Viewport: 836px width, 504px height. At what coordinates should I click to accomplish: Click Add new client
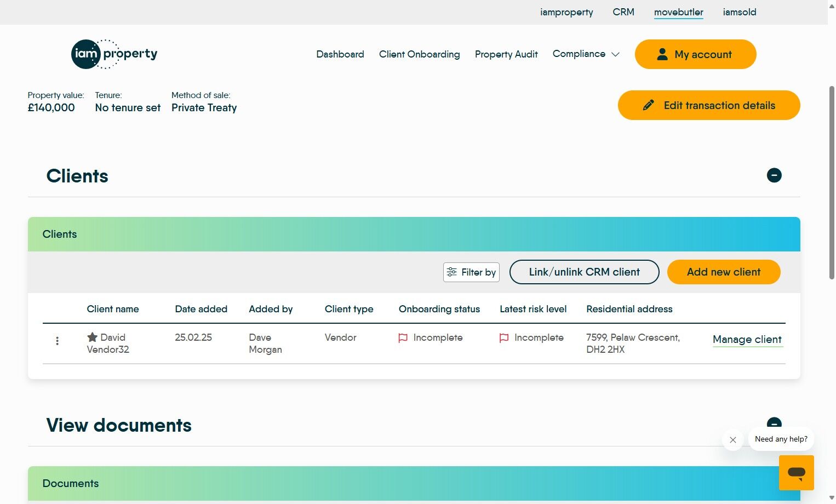pos(724,272)
